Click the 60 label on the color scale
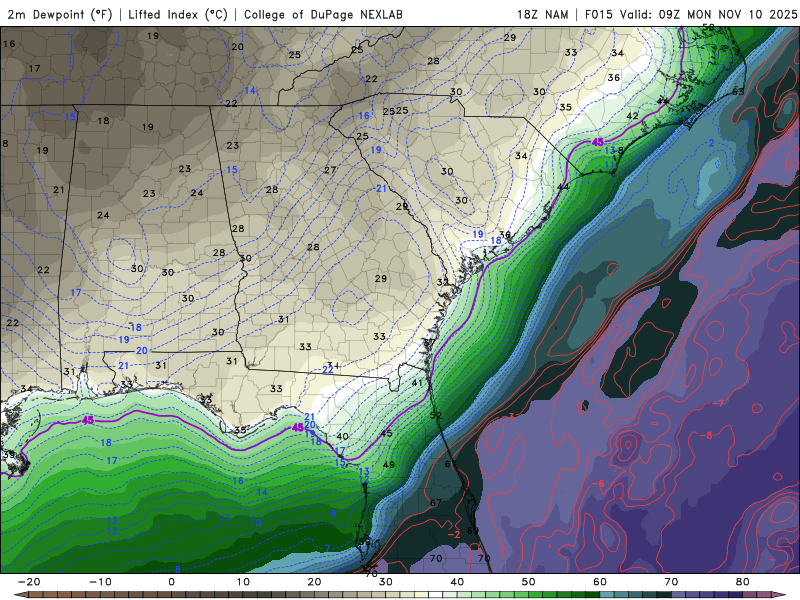Image resolution: width=800 pixels, height=600 pixels. [600, 582]
